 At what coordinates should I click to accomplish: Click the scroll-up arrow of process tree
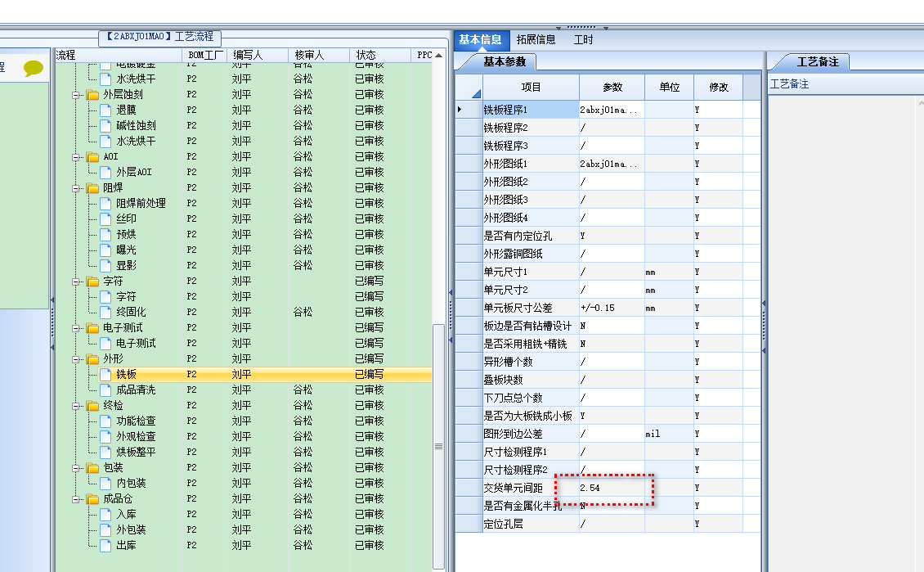point(438,56)
